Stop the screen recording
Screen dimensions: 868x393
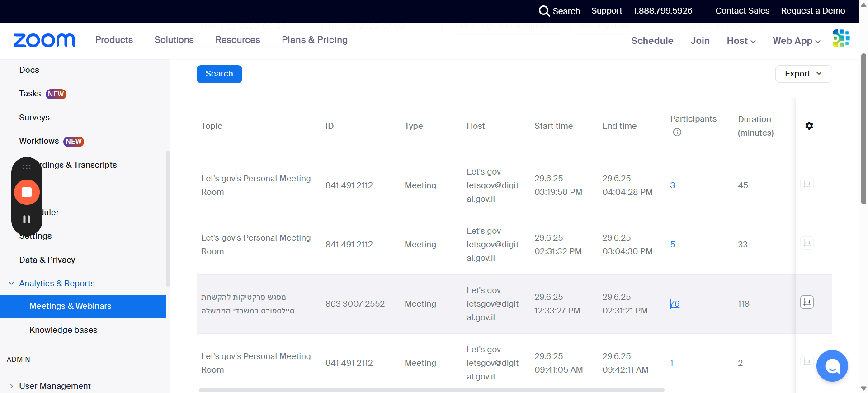[x=27, y=192]
